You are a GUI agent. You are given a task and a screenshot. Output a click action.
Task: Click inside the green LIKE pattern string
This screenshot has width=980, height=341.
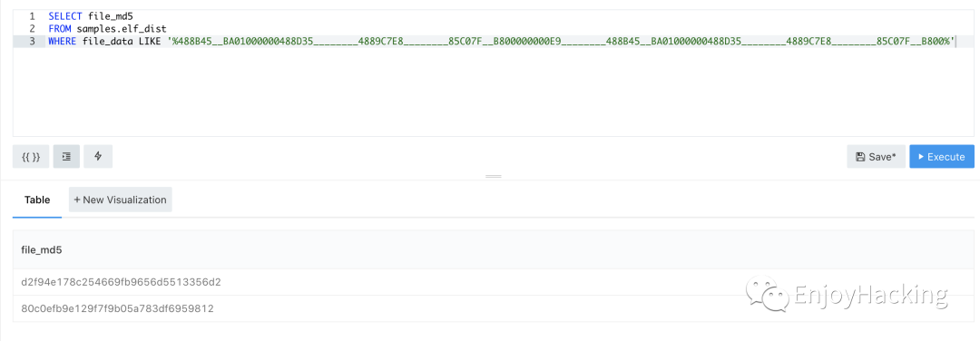[x=561, y=41]
